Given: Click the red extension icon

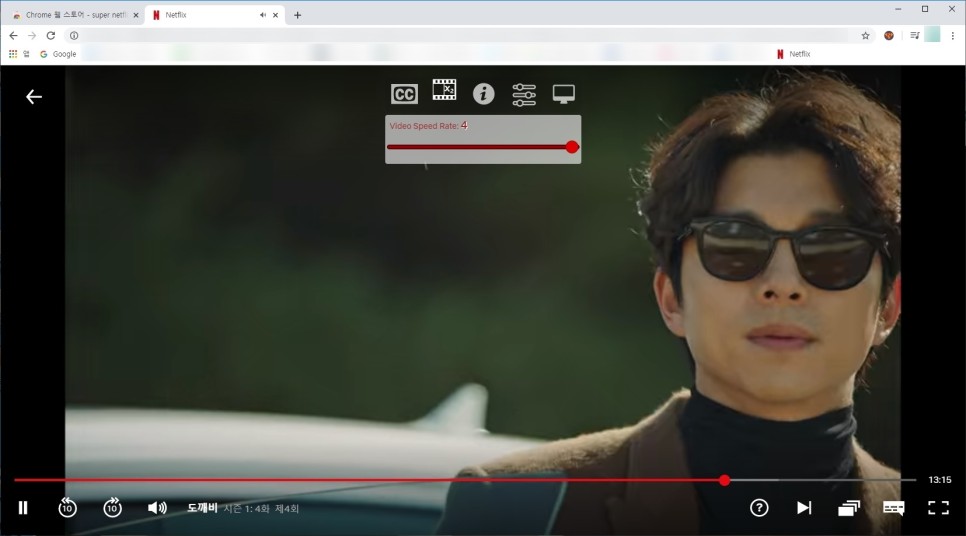Looking at the screenshot, I should pos(889,36).
